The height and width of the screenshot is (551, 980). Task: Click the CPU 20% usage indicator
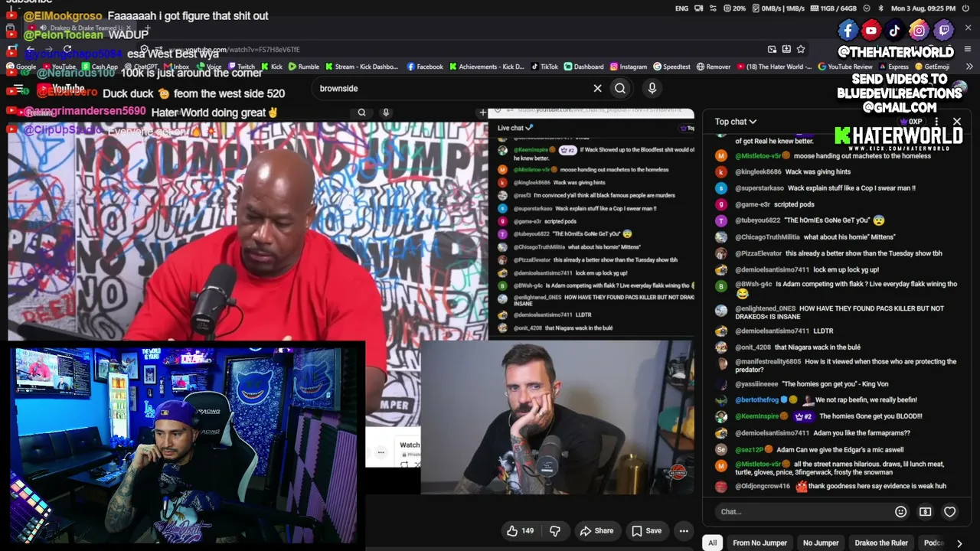click(x=733, y=8)
